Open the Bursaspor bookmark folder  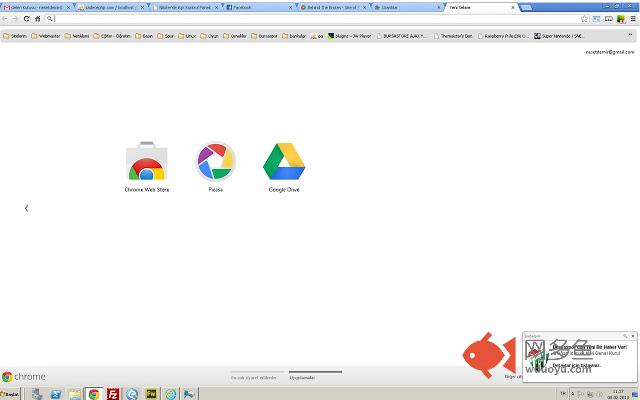(x=264, y=36)
